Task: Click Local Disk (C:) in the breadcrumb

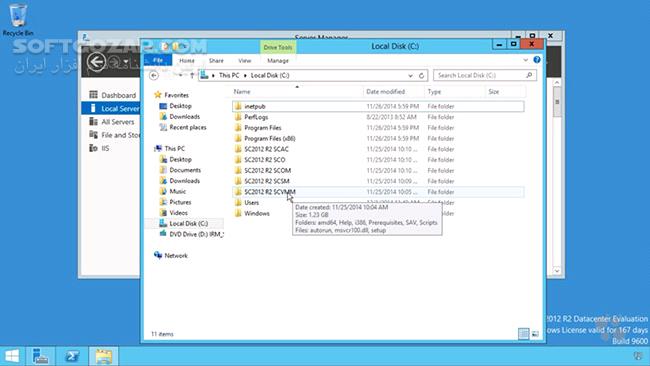Action: 270,75
